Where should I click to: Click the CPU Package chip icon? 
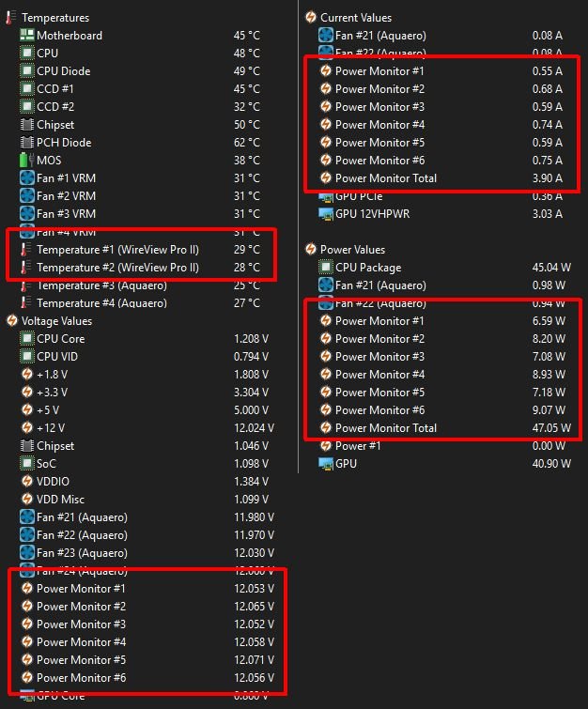coord(326,268)
